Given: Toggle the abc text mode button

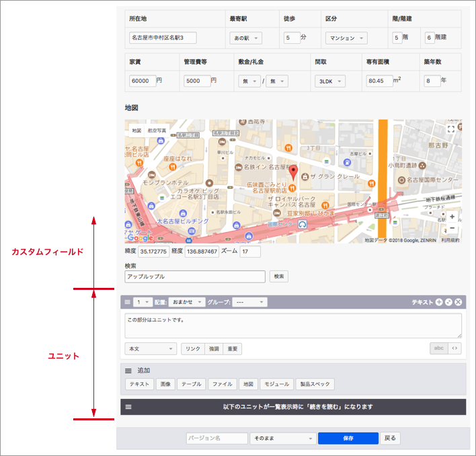Looking at the screenshot, I should coord(439,348).
